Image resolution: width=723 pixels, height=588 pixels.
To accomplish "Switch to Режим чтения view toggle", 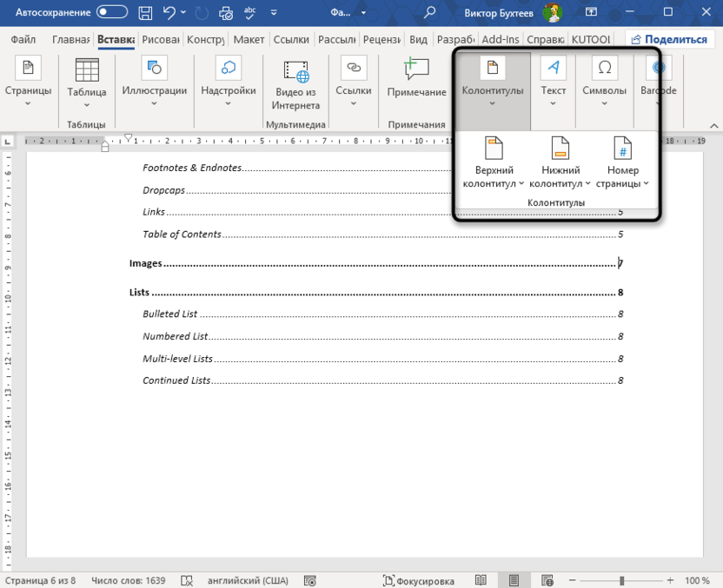I will [481, 580].
